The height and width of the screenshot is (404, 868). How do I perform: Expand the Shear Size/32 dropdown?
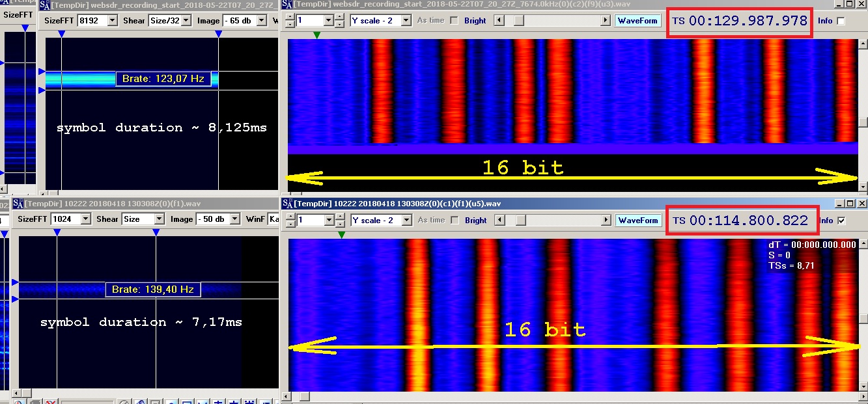point(186,21)
